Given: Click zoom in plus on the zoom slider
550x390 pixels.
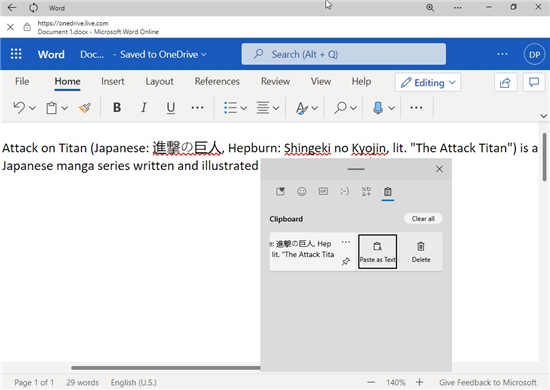Looking at the screenshot, I should pos(420,382).
